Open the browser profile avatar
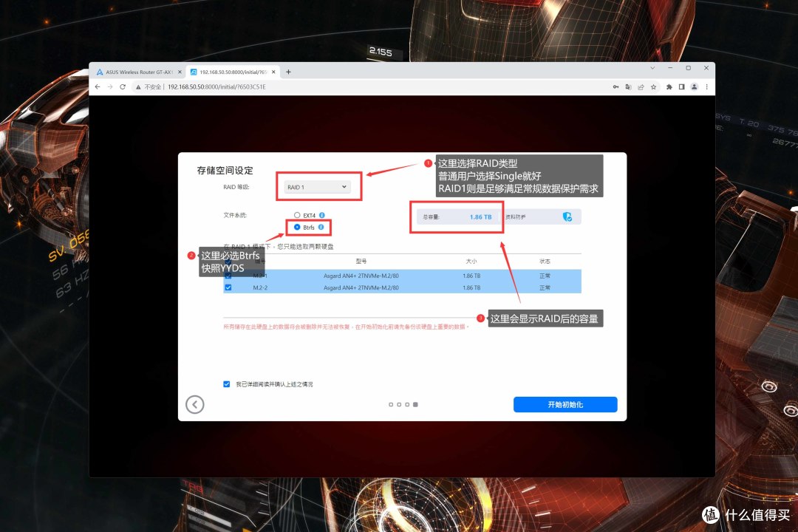This screenshot has width=798, height=532. point(694,87)
